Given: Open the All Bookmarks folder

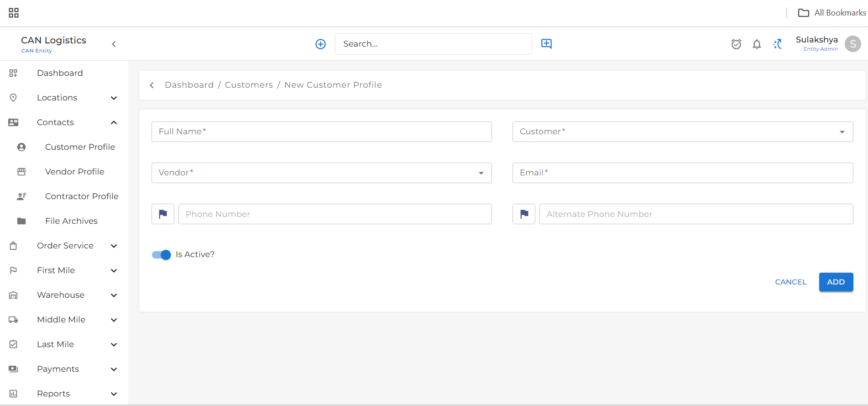Looking at the screenshot, I should tap(831, 13).
